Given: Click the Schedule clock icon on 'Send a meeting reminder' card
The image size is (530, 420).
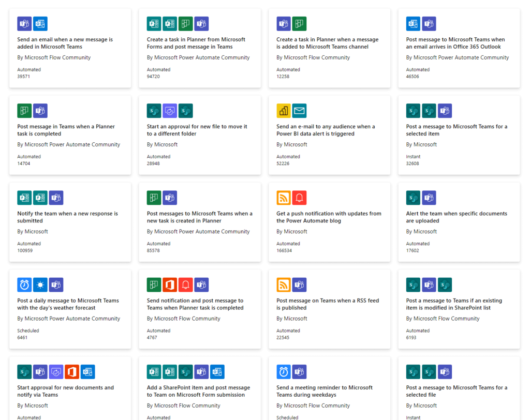Looking at the screenshot, I should point(284,372).
